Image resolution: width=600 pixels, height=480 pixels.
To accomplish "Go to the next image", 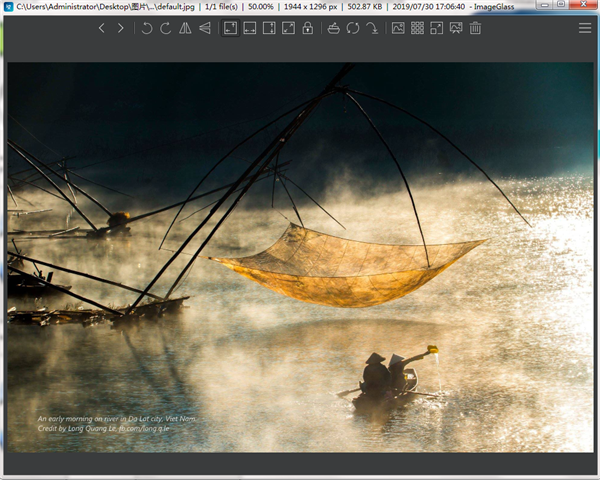I will coord(121,28).
